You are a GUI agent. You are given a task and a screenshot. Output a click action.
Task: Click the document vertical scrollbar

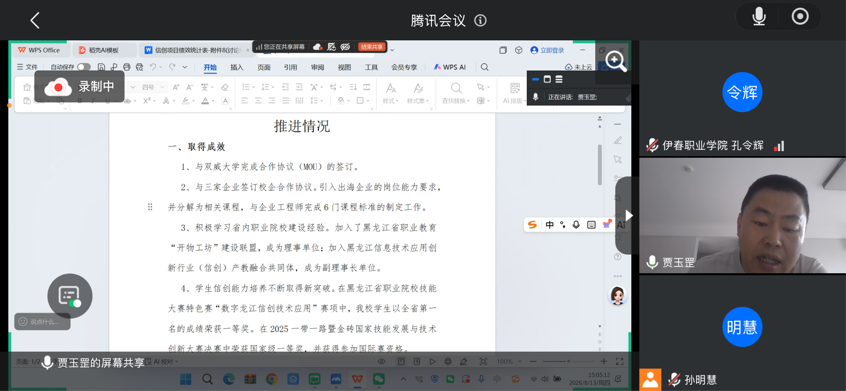point(599,164)
